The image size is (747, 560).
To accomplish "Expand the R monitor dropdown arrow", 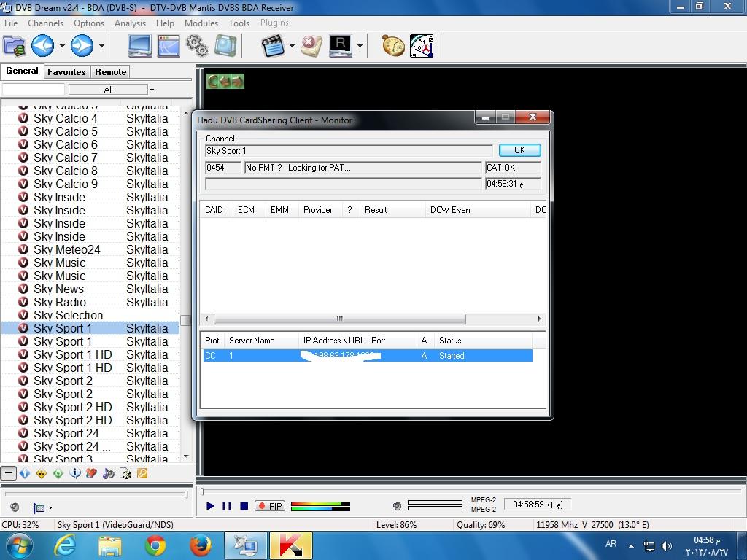I will 360,46.
